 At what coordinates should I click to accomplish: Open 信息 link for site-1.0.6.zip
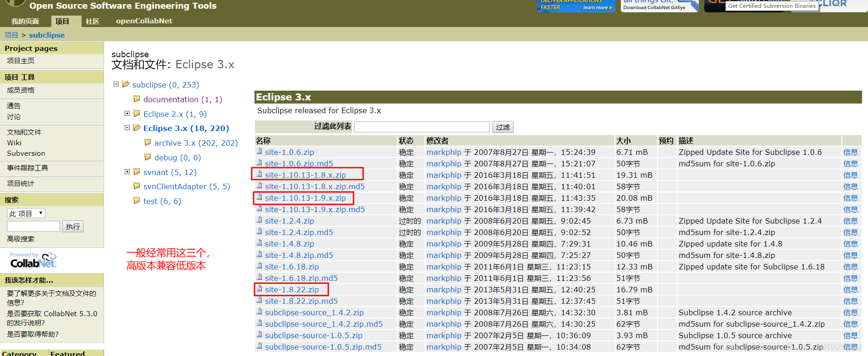pyautogui.click(x=851, y=152)
